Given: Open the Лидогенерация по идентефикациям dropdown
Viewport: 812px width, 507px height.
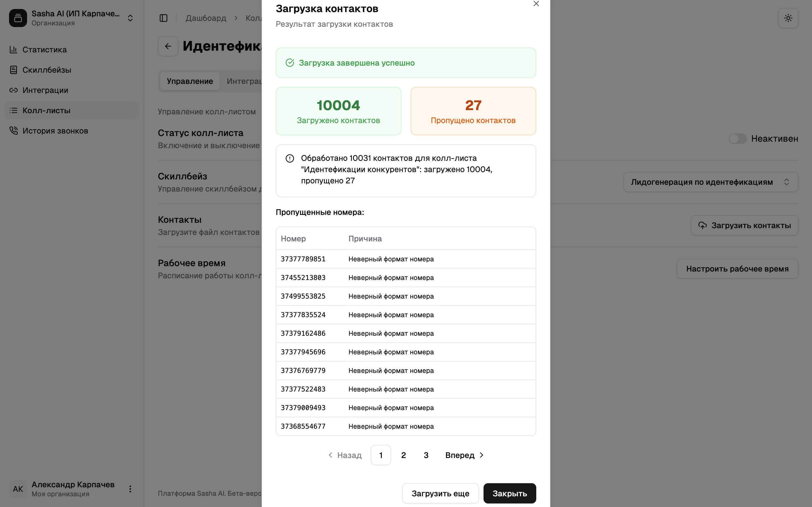Looking at the screenshot, I should point(710,182).
